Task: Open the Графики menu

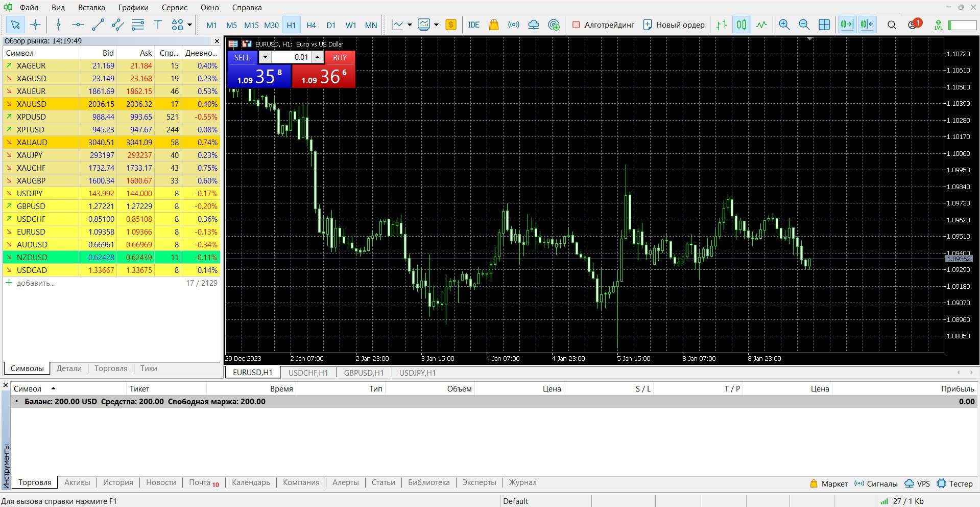Action: coord(133,8)
